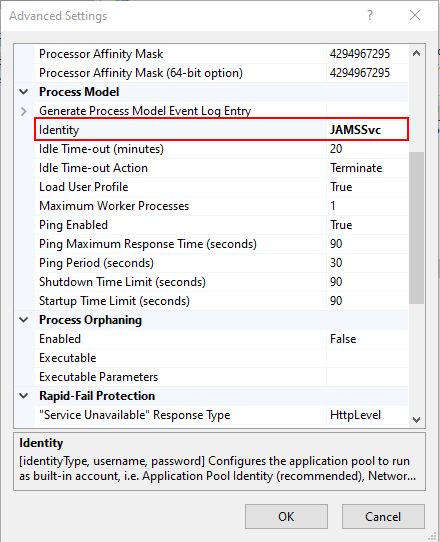
Task: Click the Cancel button
Action: tap(383, 516)
